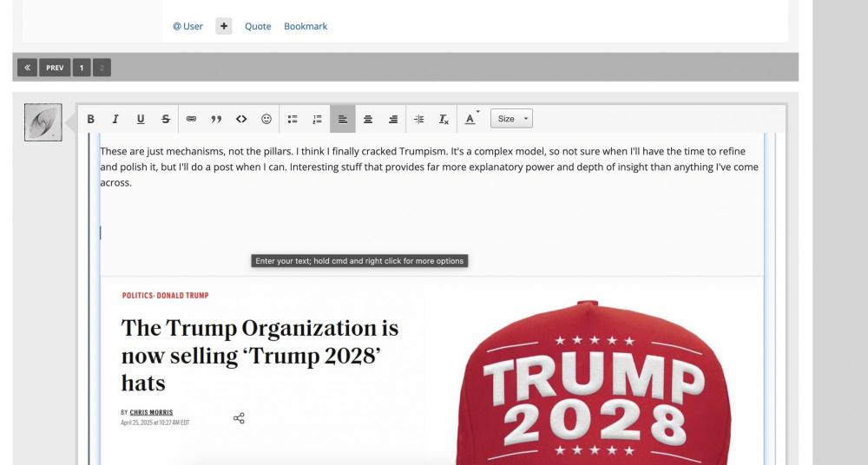The image size is (868, 465).
Task: Click the paragraph starting 'These are just mechanisms'
Action: (x=429, y=167)
